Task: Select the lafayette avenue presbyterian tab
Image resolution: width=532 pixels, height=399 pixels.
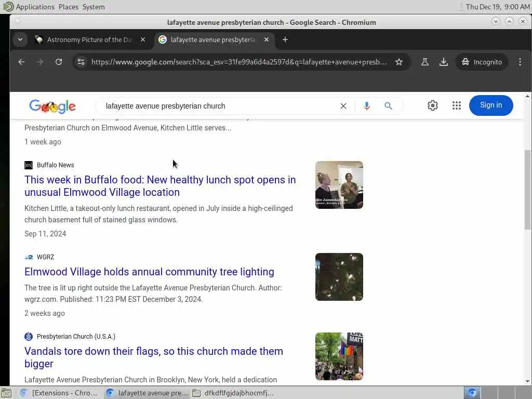Action: click(214, 39)
